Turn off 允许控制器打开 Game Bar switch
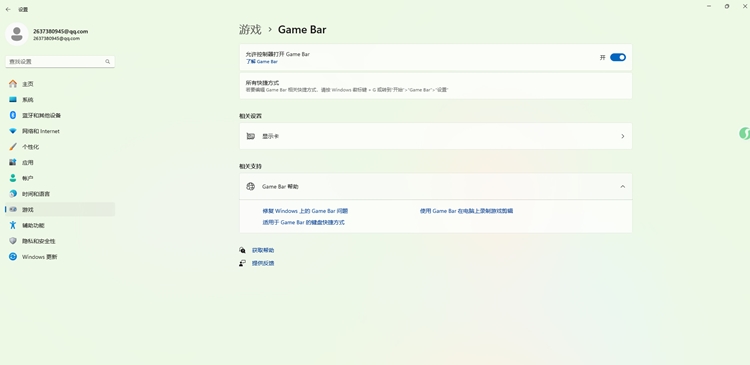 [618, 57]
